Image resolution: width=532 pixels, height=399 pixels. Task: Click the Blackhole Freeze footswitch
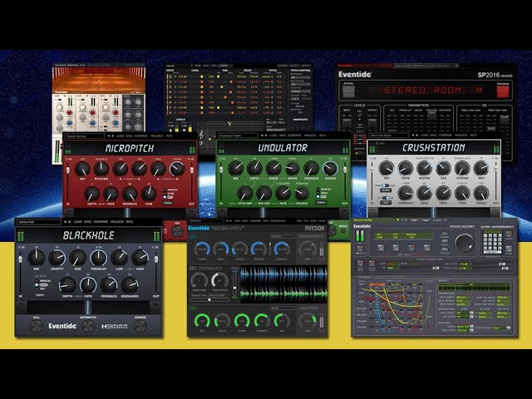tap(140, 327)
